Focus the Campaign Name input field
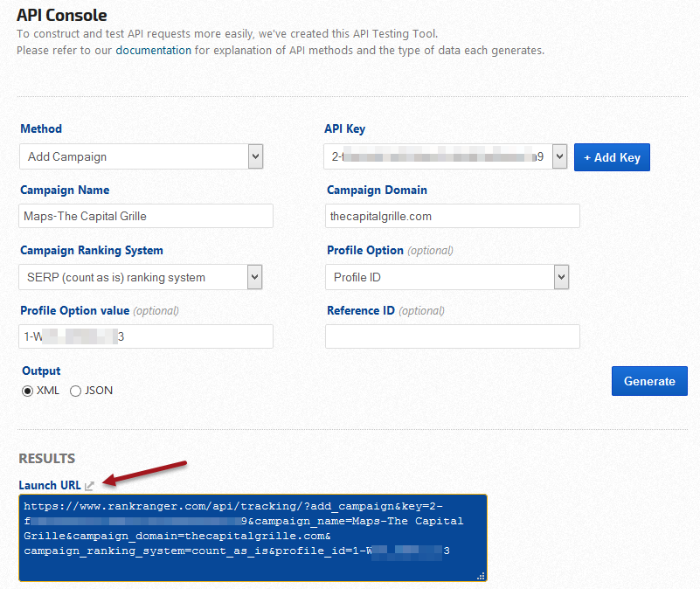The image size is (700, 589). click(146, 216)
